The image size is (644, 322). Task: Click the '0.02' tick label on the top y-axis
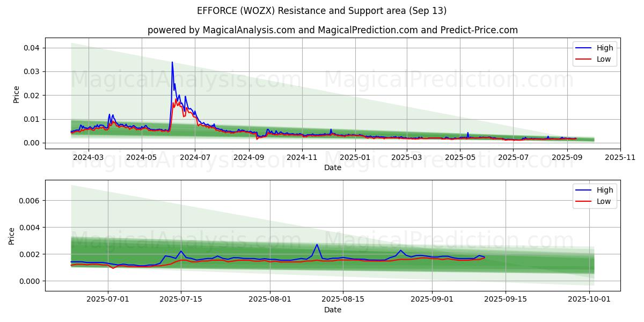(x=32, y=96)
